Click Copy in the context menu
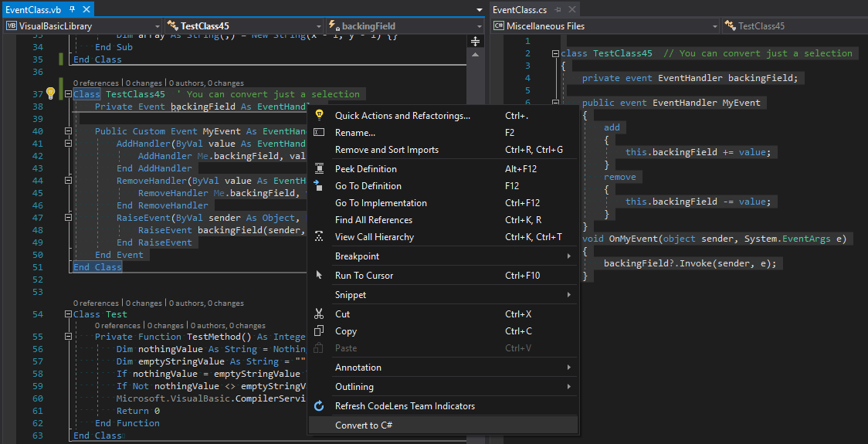 [345, 331]
